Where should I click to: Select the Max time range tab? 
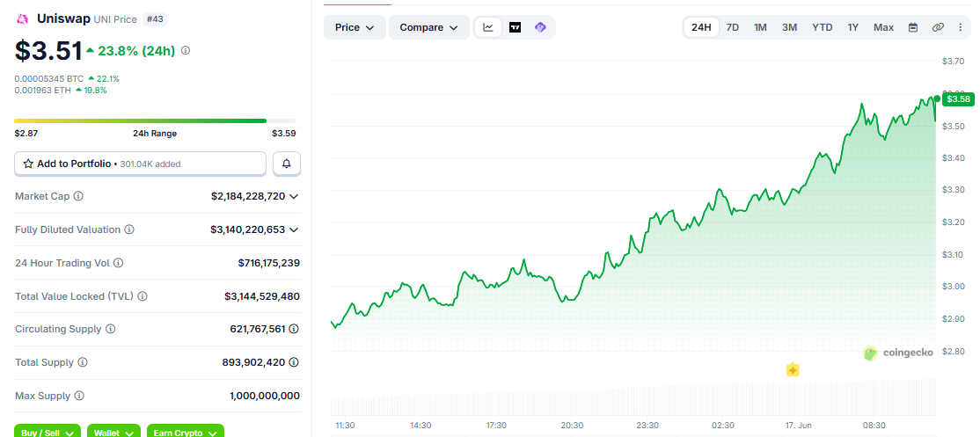tap(884, 27)
